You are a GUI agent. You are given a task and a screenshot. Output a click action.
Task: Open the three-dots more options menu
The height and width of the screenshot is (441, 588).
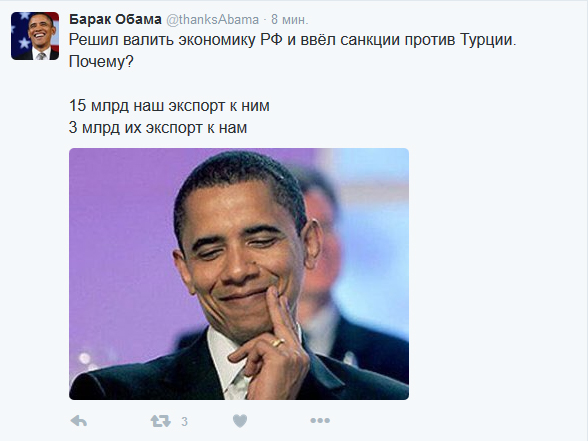(x=320, y=421)
